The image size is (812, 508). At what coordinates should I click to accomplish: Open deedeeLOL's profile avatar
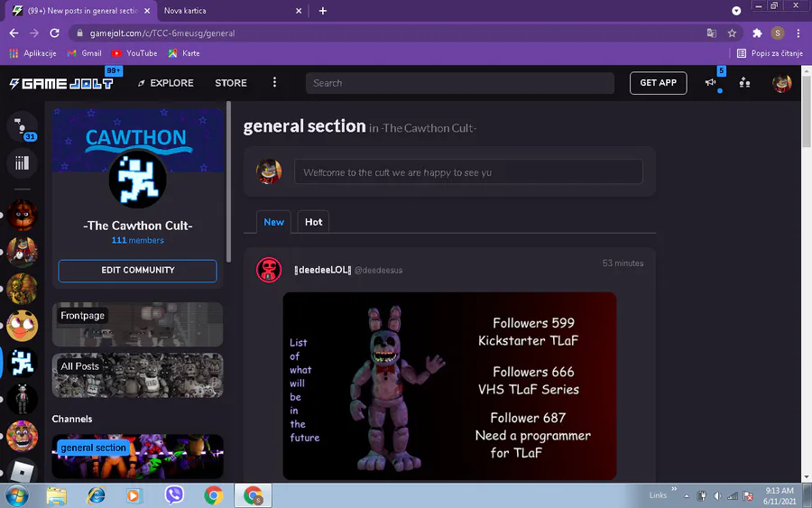click(x=269, y=270)
